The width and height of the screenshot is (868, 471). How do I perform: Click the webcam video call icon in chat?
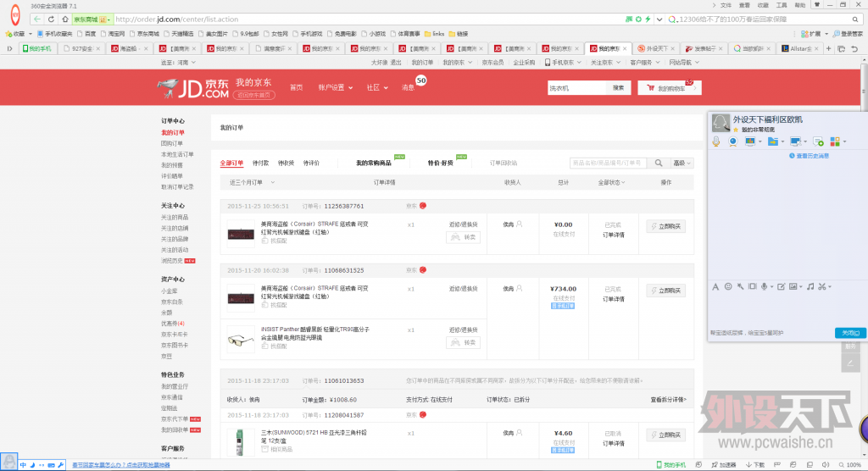click(x=733, y=141)
